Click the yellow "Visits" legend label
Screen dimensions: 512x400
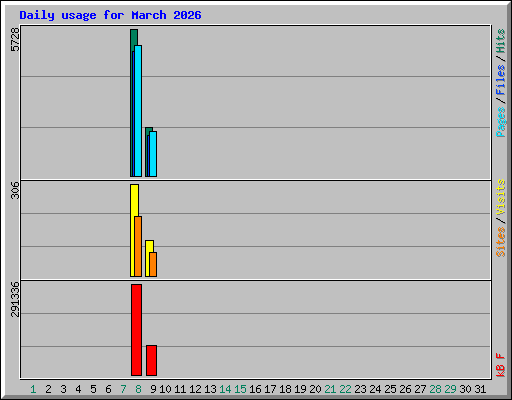(501, 197)
